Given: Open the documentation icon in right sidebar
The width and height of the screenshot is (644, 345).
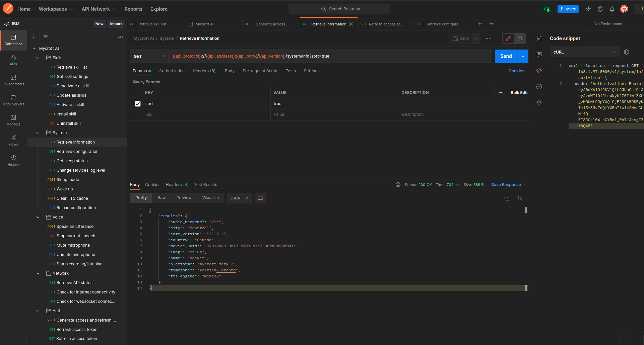Looking at the screenshot, I should (539, 38).
